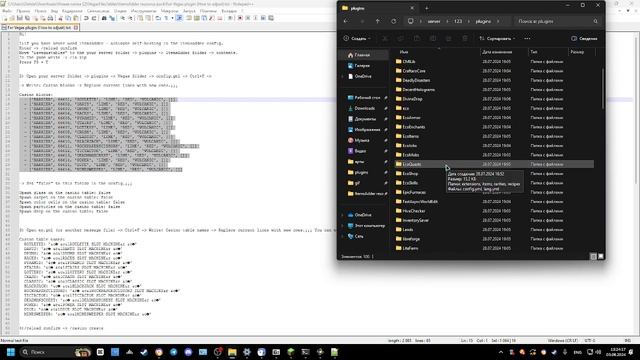
Task: Click the Explorer file list vertical scrollbar
Action: point(602,88)
